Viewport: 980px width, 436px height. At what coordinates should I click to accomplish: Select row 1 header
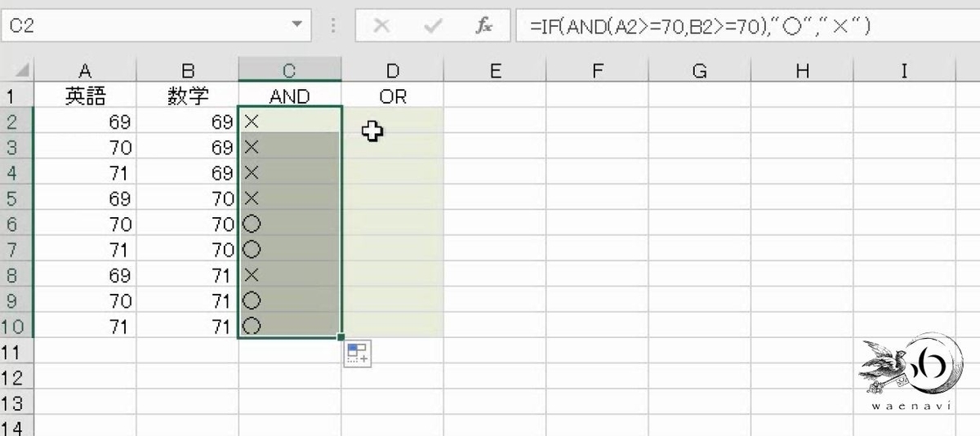16,96
